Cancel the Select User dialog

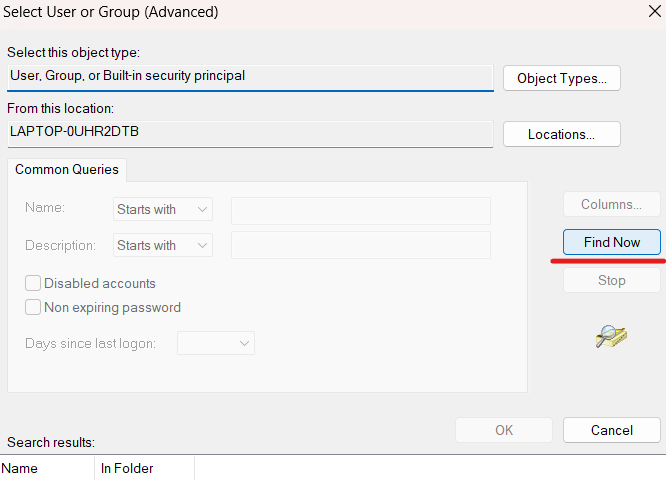click(612, 430)
